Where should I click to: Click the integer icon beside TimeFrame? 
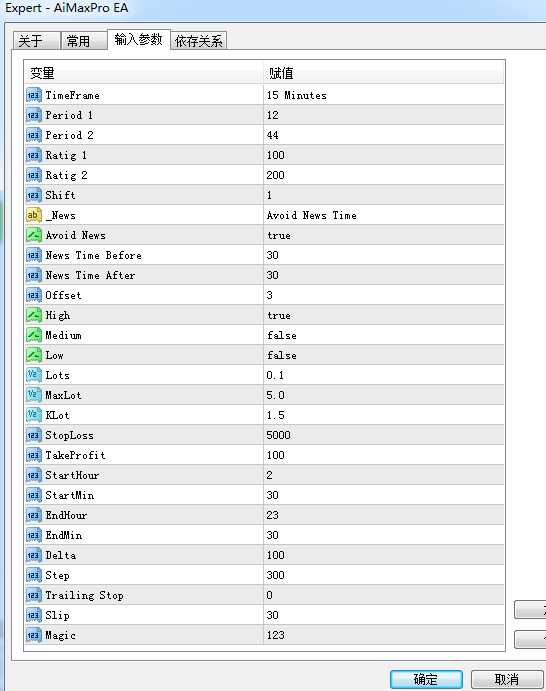pos(34,95)
